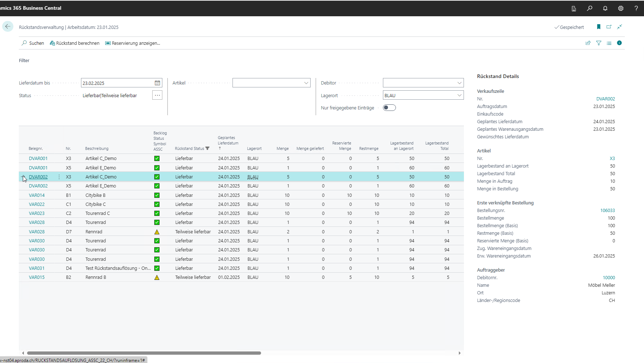The height and width of the screenshot is (363, 644).
Task: Open the search magnifier in top bar
Action: coord(589,8)
